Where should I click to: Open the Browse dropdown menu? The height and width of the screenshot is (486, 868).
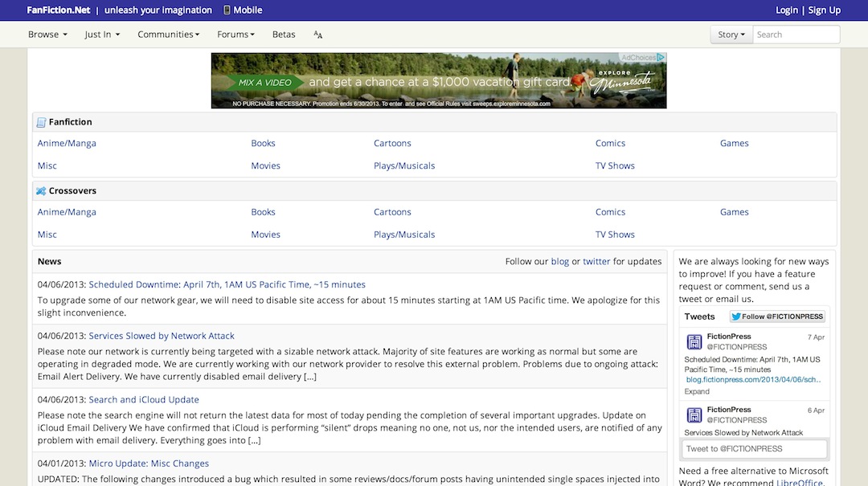47,35
